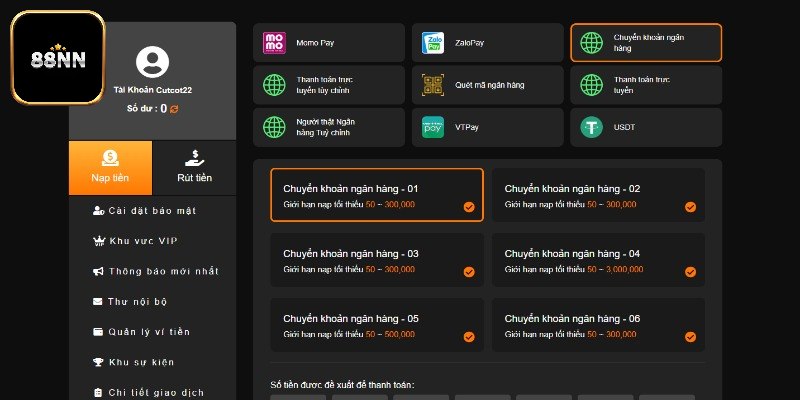
Task: Click the envelope icon for Thư nội bộ
Action: coord(98,302)
